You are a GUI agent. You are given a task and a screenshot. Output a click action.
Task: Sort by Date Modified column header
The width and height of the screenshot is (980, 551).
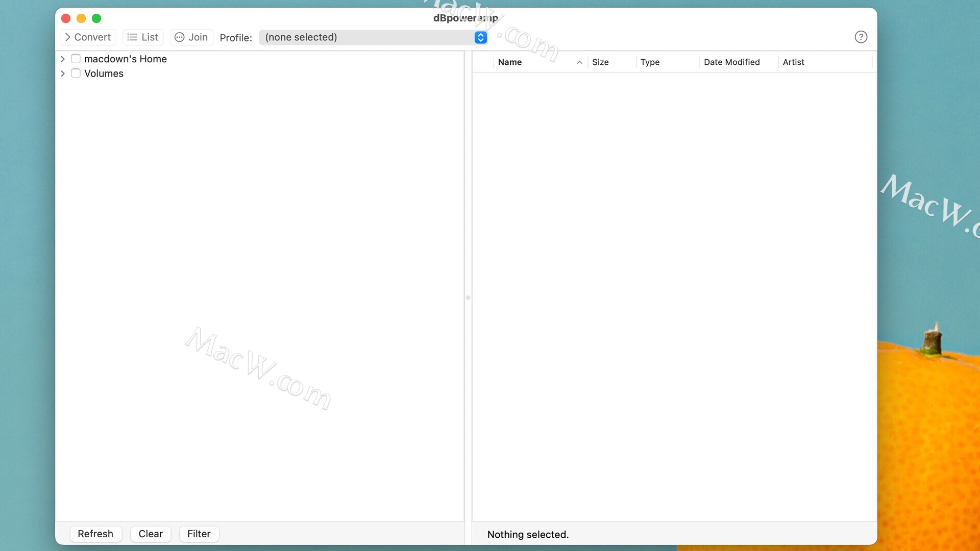[x=739, y=62]
